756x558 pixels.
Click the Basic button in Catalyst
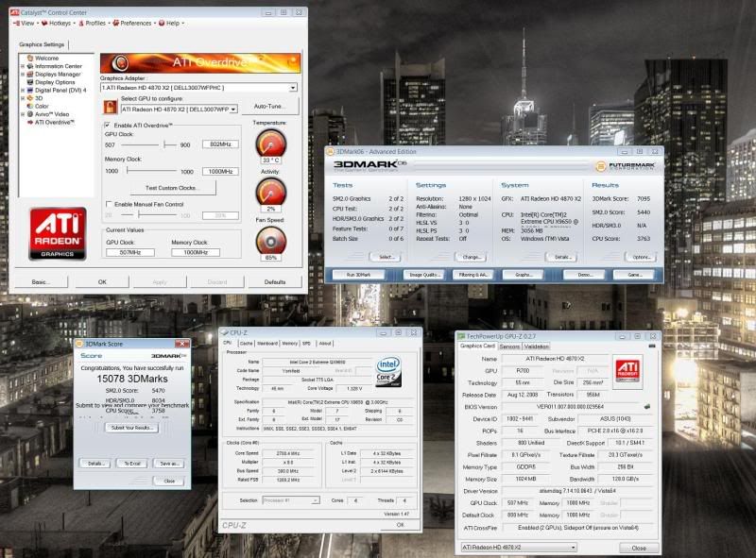point(41,282)
